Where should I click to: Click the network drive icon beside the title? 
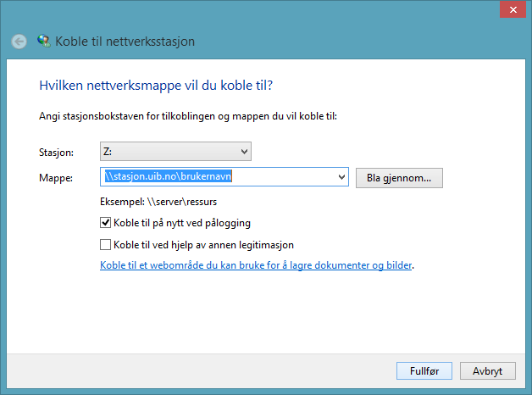[43, 41]
